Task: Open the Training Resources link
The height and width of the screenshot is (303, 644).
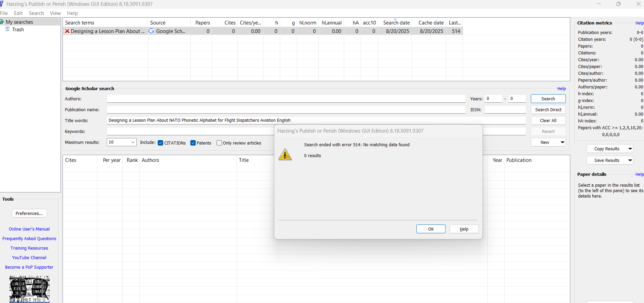Action: [x=29, y=248]
